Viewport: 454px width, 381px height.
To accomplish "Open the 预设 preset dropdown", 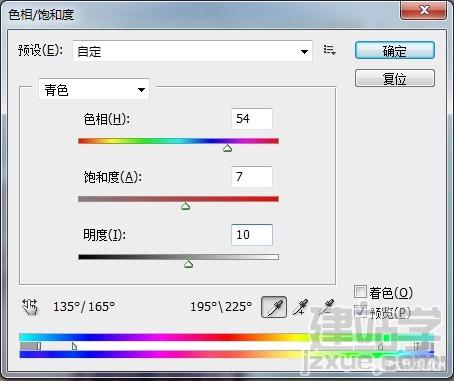I will pos(192,51).
